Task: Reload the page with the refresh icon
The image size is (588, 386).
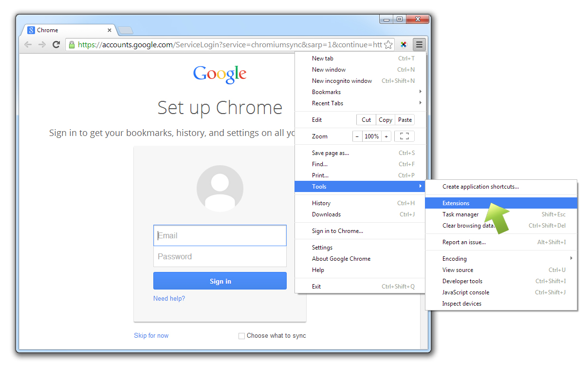Action: click(56, 44)
